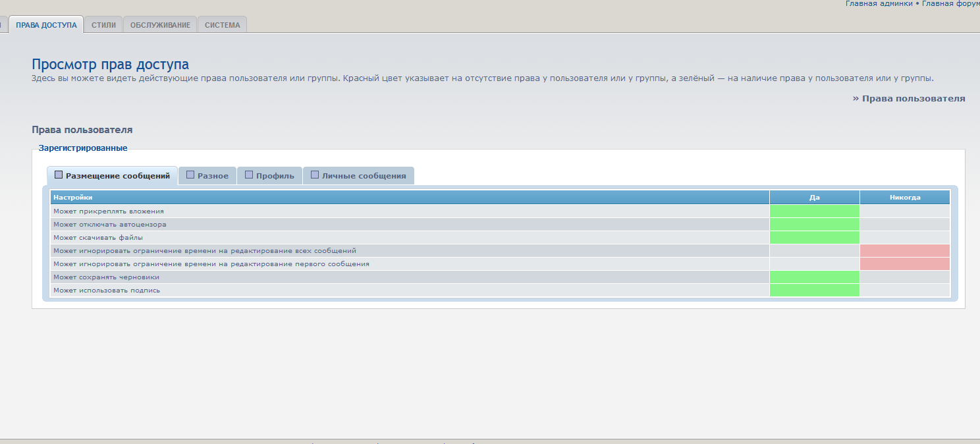Click the square icon on Профиль tab

tap(249, 175)
